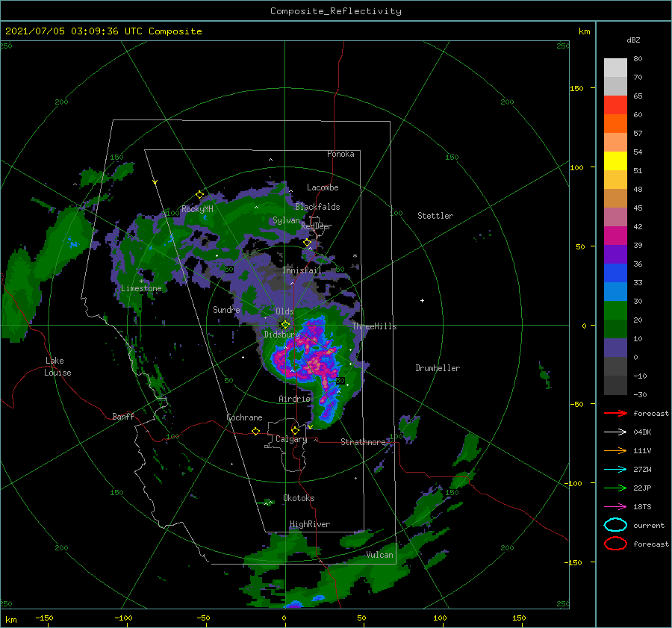Click the orange 111V arrow icon

(615, 450)
